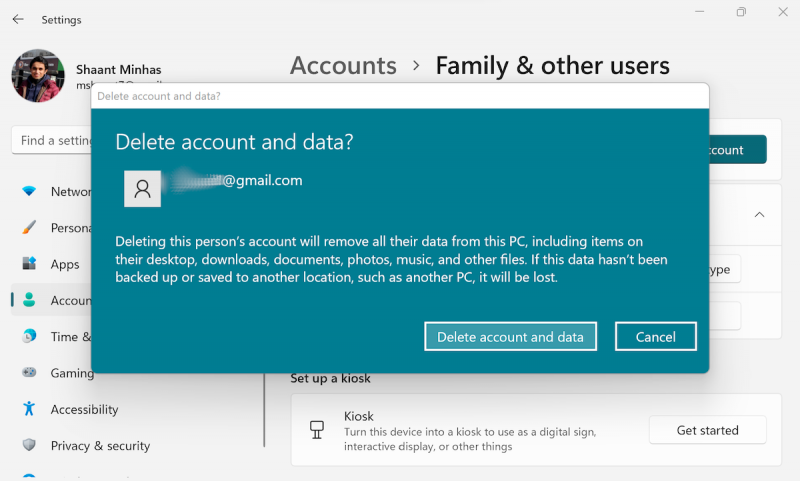Confirm with Delete account and data button
The width and height of the screenshot is (800, 481).
pyautogui.click(x=510, y=337)
